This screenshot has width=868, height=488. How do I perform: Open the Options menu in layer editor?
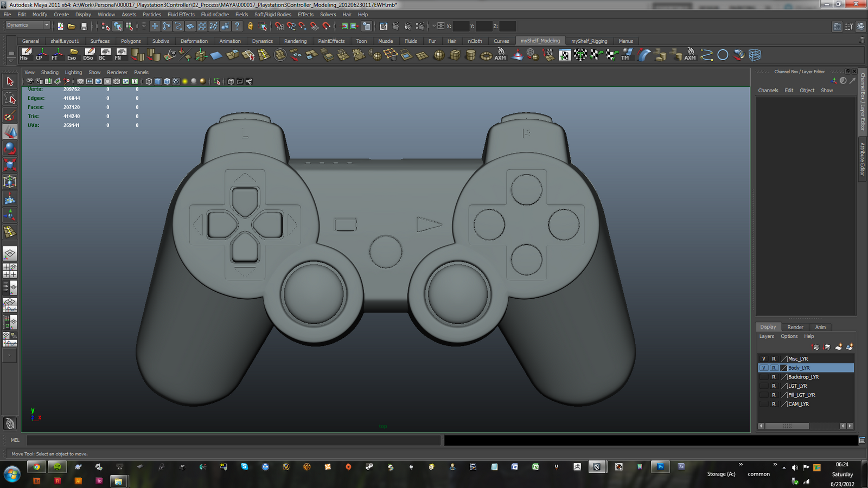(789, 336)
